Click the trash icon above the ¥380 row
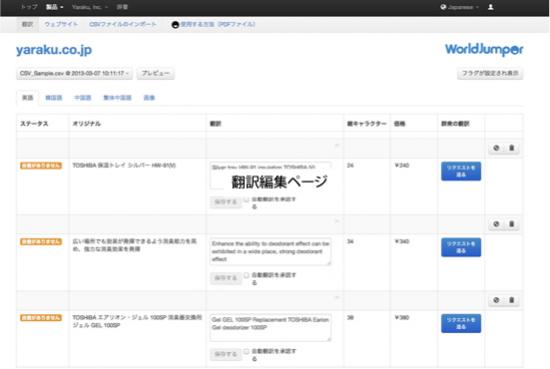Image resolution: width=550 pixels, height=369 pixels. pos(511,300)
